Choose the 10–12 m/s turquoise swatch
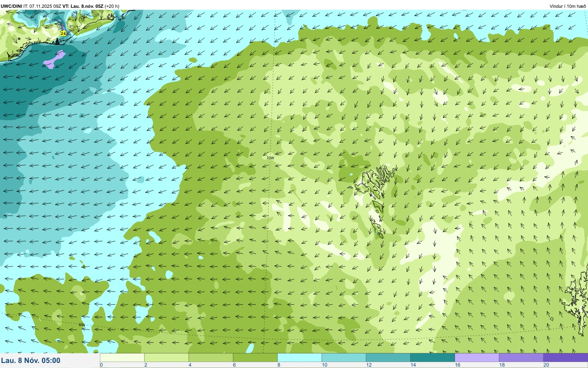The width and height of the screenshot is (588, 368). pyautogui.click(x=344, y=357)
